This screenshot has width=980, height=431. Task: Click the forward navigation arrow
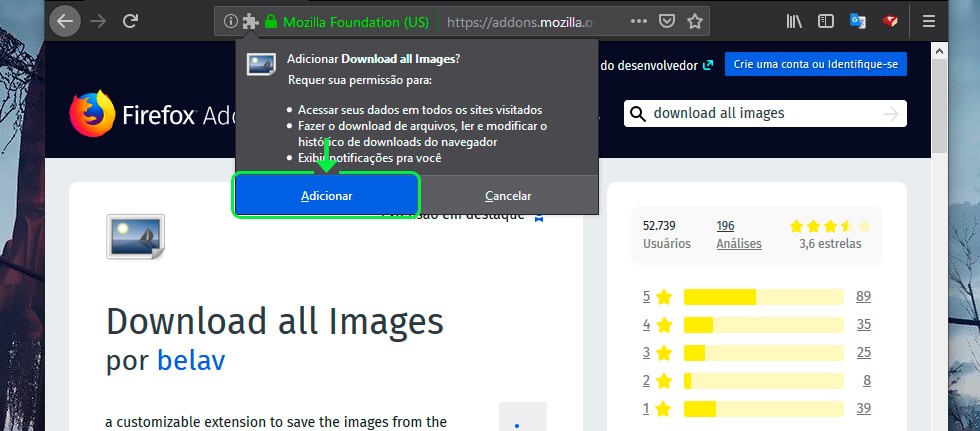coord(98,22)
